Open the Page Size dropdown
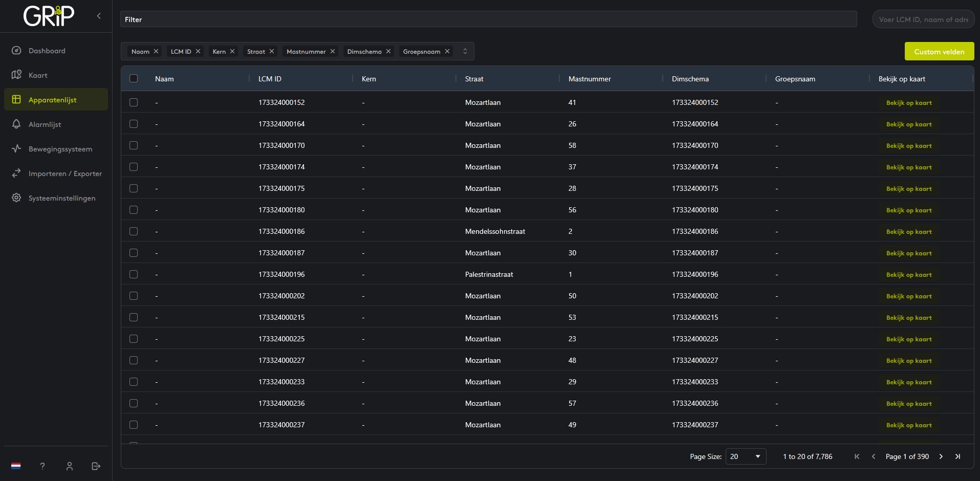This screenshot has height=481, width=980. tap(746, 456)
